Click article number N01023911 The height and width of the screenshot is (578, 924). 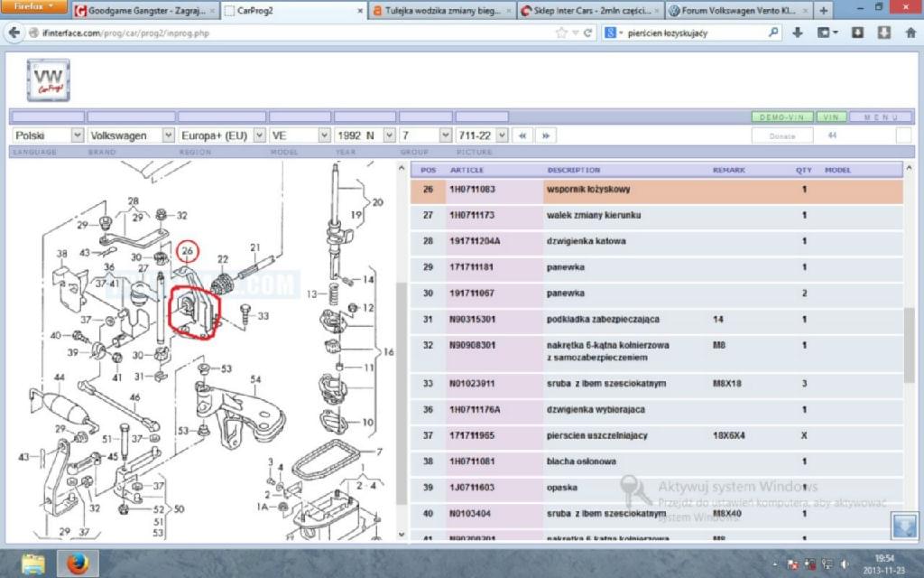click(x=471, y=383)
